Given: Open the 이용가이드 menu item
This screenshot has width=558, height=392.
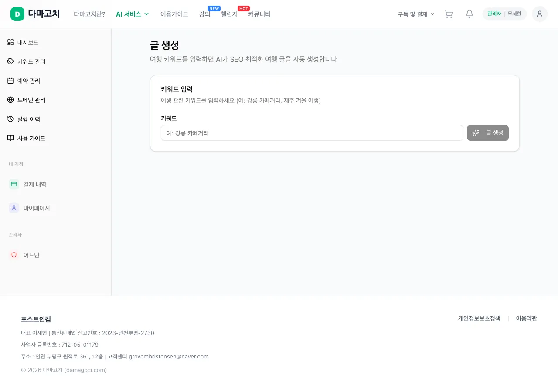Looking at the screenshot, I should tap(174, 14).
